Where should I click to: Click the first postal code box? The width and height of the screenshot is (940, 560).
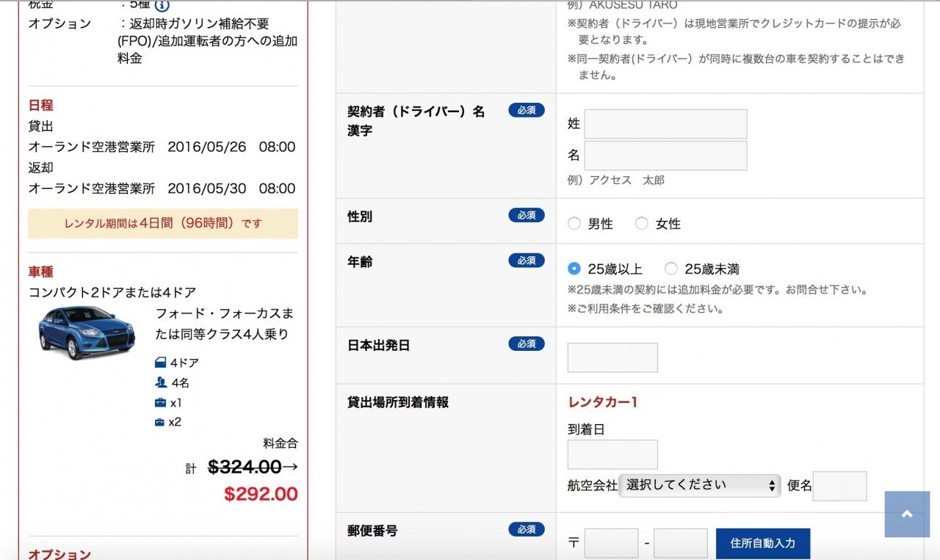point(611,543)
